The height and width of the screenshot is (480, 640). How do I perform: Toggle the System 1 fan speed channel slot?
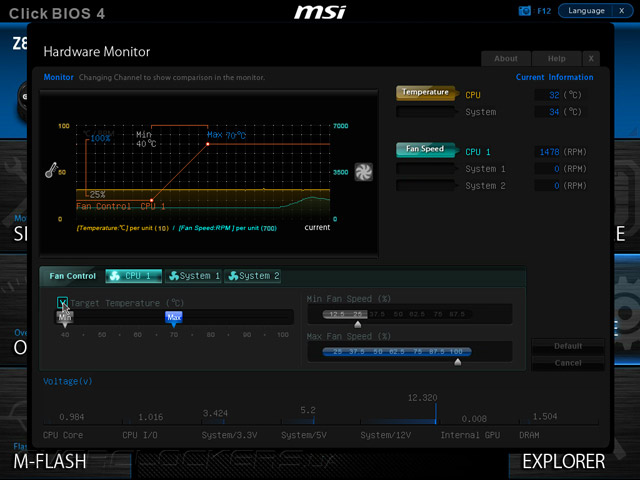point(425,169)
